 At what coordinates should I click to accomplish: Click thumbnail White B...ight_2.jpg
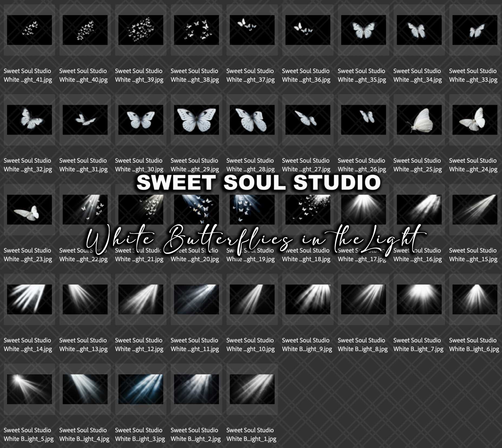[x=196, y=389]
